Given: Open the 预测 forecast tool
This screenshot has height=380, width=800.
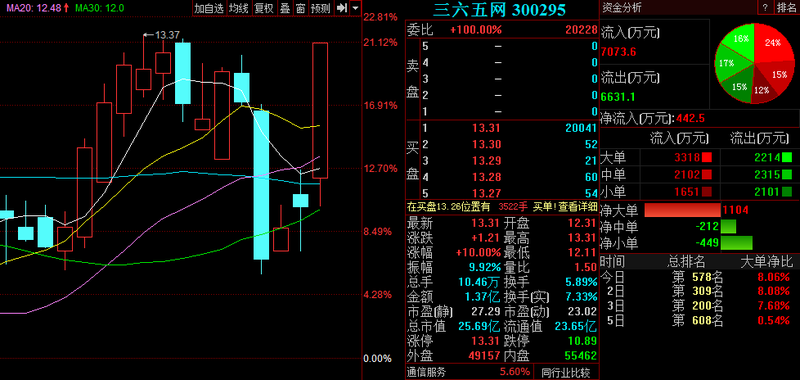Looking at the screenshot, I should pyautogui.click(x=320, y=8).
